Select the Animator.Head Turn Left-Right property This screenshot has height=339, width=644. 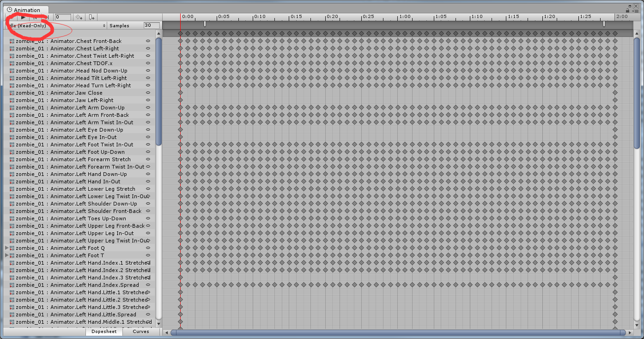click(x=73, y=85)
